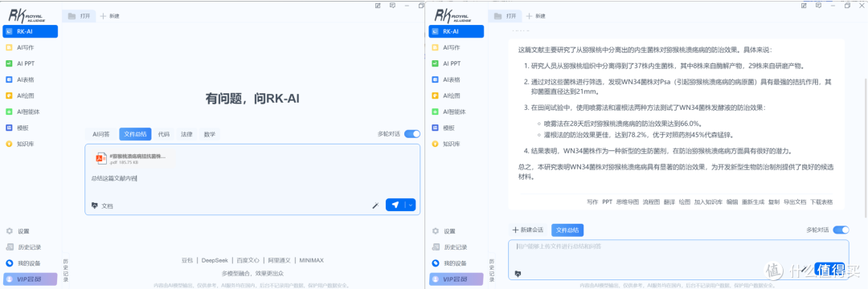Screen dimensions: 868x289
Task: Click 导出文档 action under the answer
Action: click(x=794, y=202)
